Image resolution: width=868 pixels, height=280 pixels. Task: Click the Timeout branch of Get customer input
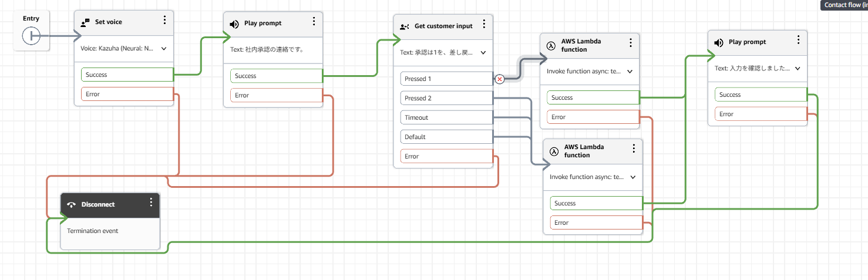pyautogui.click(x=446, y=117)
